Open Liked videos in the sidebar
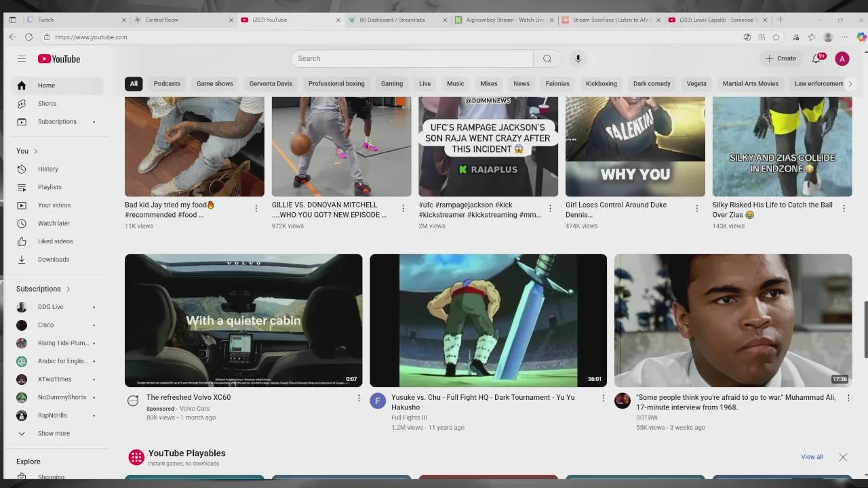Screen dimensions: 868x488 [x=58, y=241]
